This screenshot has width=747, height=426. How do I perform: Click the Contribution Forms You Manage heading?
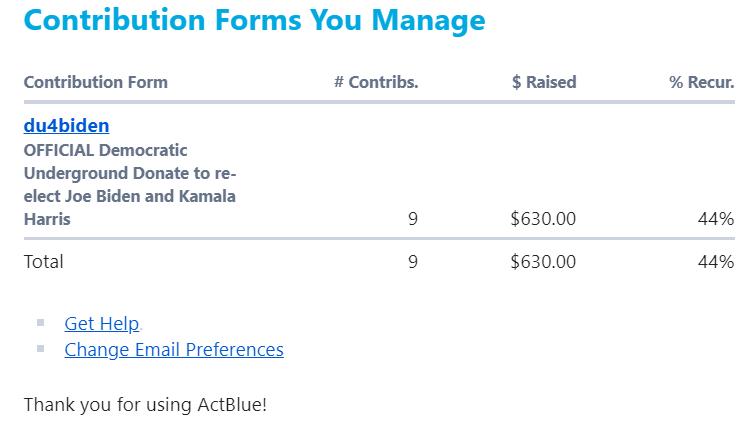click(x=254, y=20)
